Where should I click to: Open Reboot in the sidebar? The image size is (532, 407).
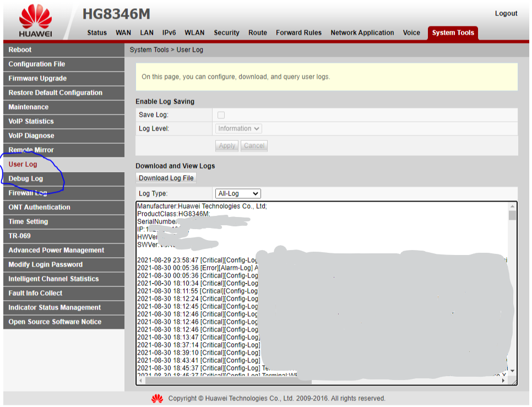click(x=64, y=50)
